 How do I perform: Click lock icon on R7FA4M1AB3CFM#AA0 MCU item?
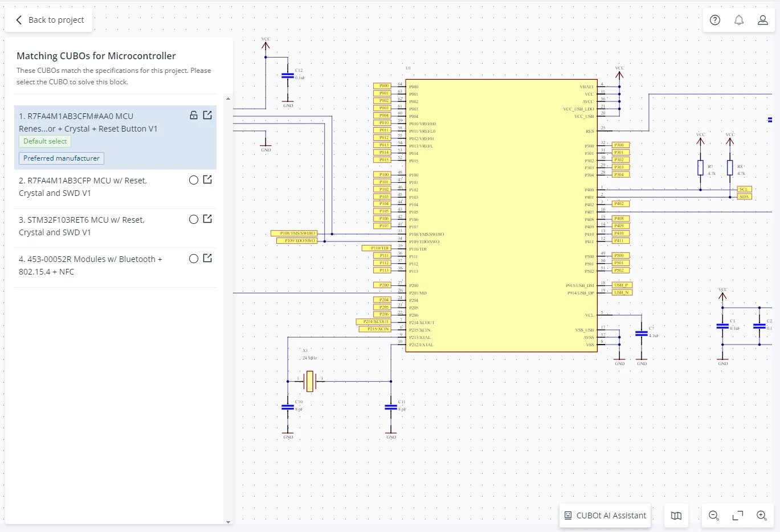(x=194, y=115)
